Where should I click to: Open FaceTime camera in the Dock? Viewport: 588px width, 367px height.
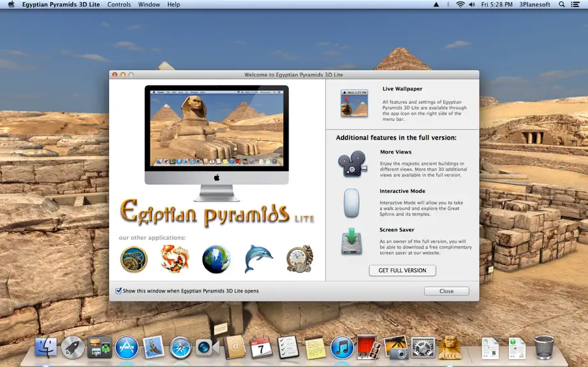pyautogui.click(x=207, y=348)
